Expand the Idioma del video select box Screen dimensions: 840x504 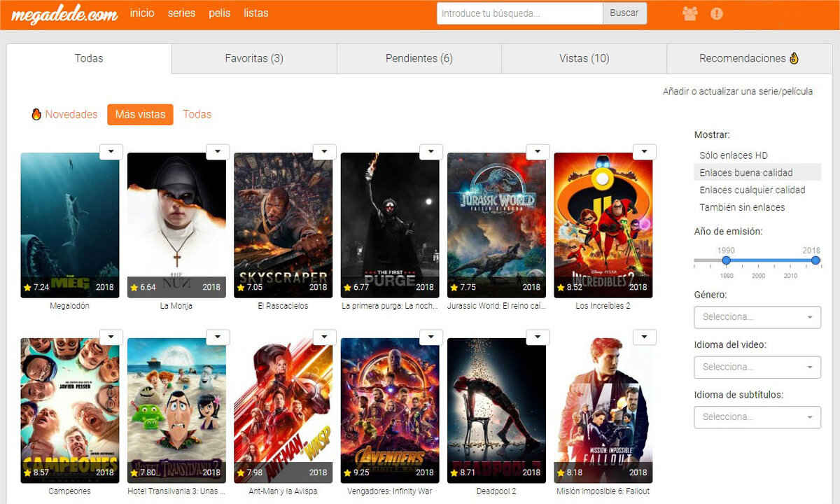pos(757,367)
